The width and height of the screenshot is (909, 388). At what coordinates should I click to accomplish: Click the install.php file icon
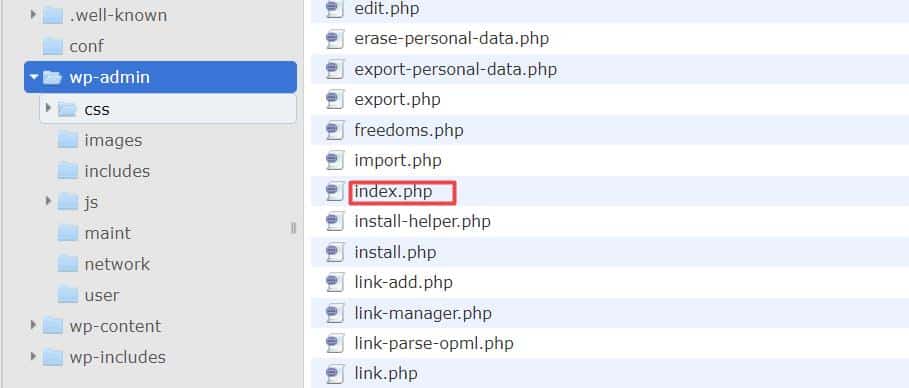[x=334, y=253]
